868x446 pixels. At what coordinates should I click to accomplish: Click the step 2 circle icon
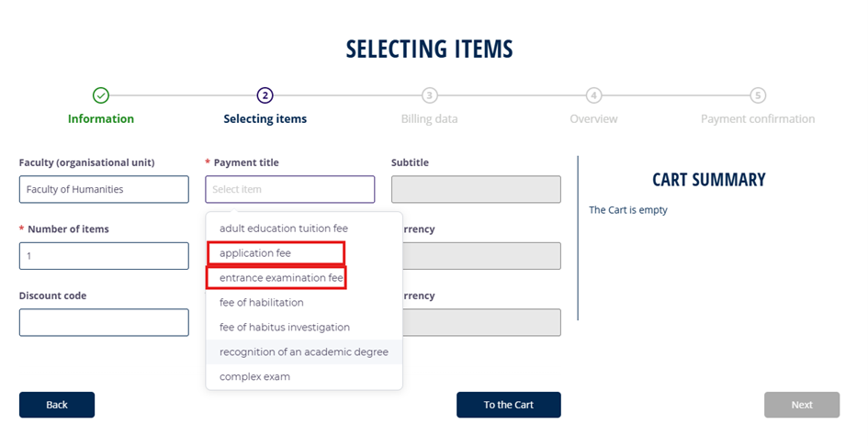[265, 95]
